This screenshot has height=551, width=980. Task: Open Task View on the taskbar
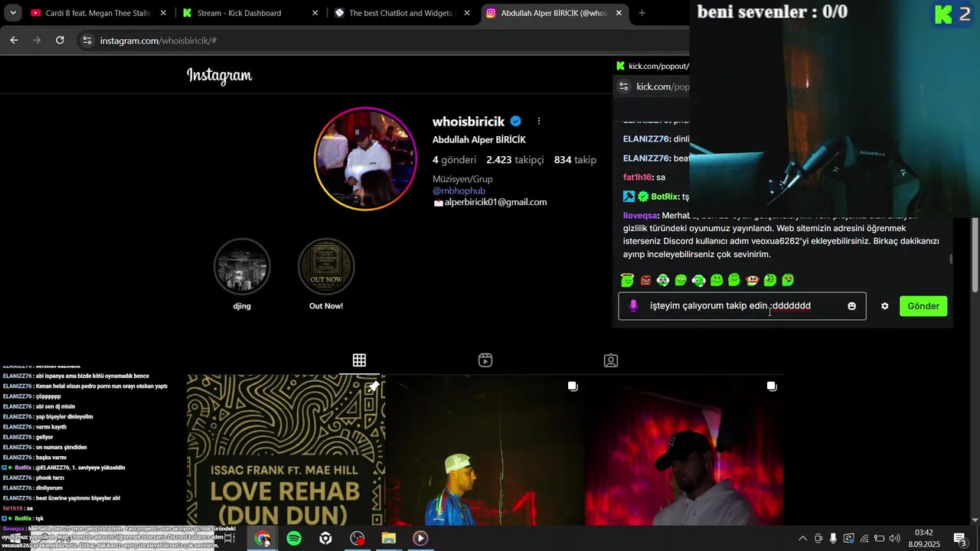[229, 539]
